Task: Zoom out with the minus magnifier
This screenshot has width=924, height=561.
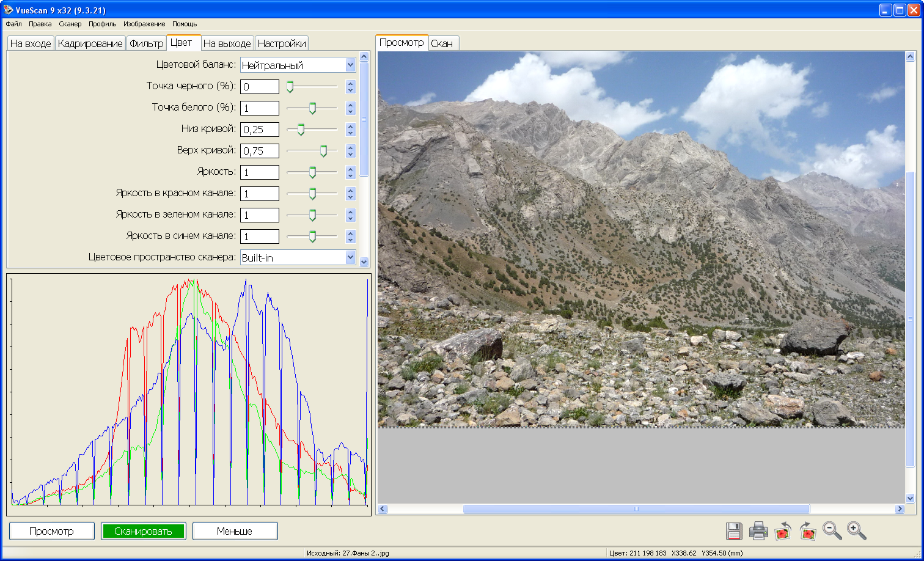Action: [832, 531]
